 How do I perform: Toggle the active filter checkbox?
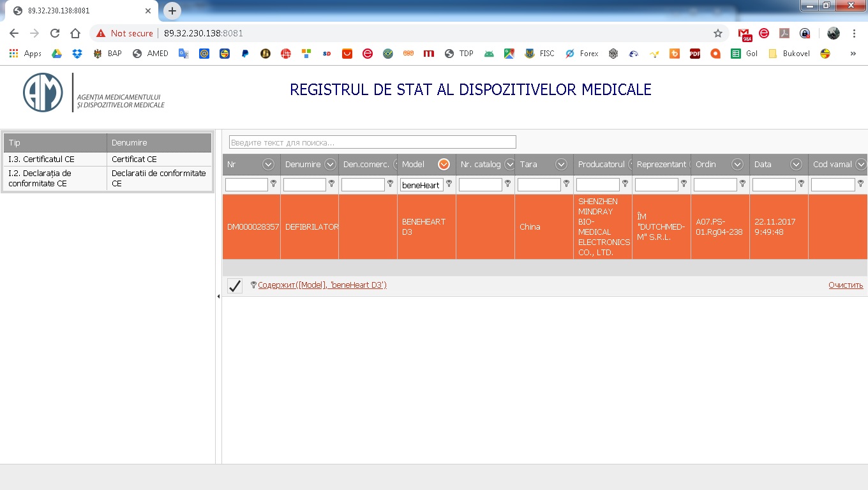tap(235, 286)
